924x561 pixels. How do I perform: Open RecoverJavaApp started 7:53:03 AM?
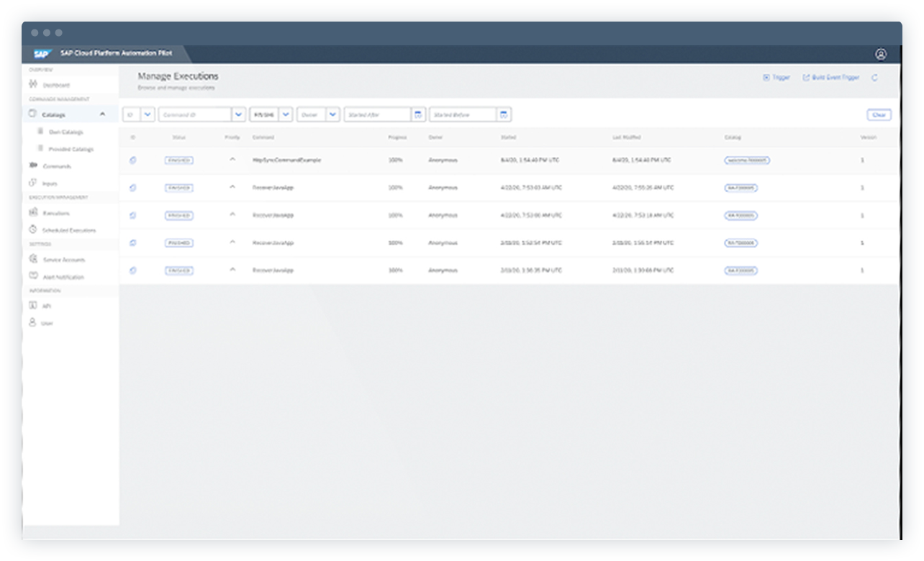273,188
